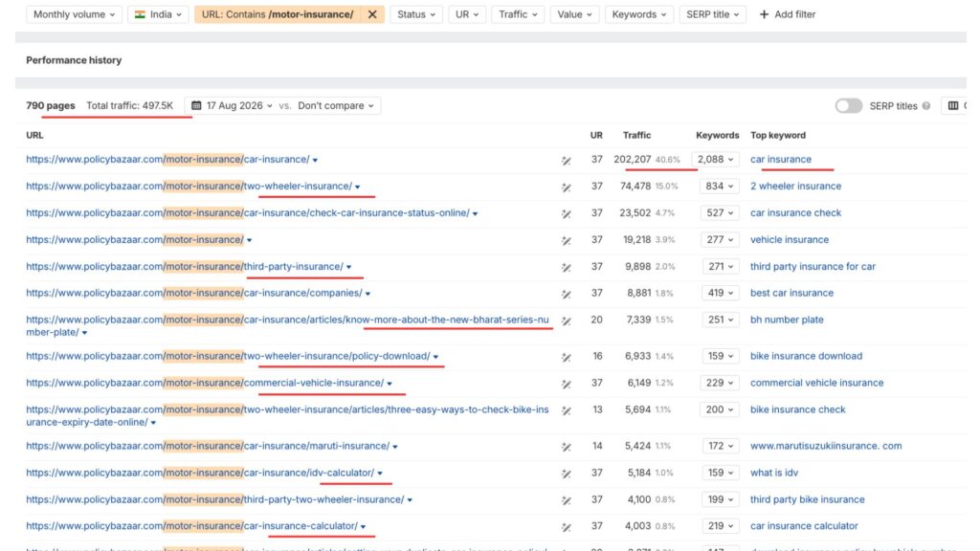This screenshot has width=980, height=551.
Task: Open the Traffic filter dropdown
Action: (x=518, y=14)
